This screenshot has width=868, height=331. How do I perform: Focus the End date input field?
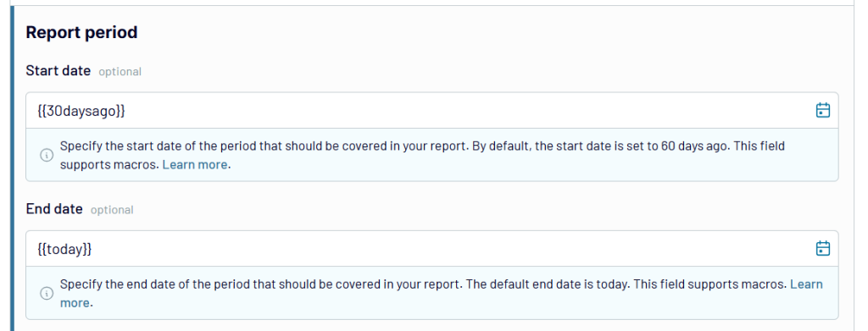[x=431, y=249]
